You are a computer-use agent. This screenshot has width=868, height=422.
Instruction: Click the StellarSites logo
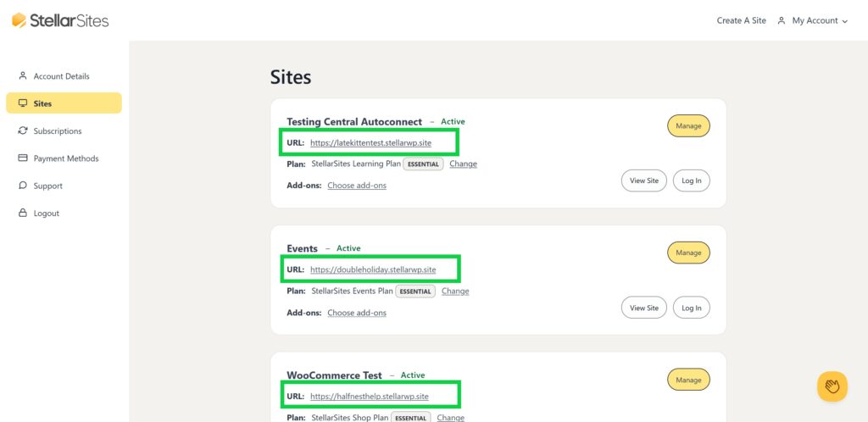point(60,20)
